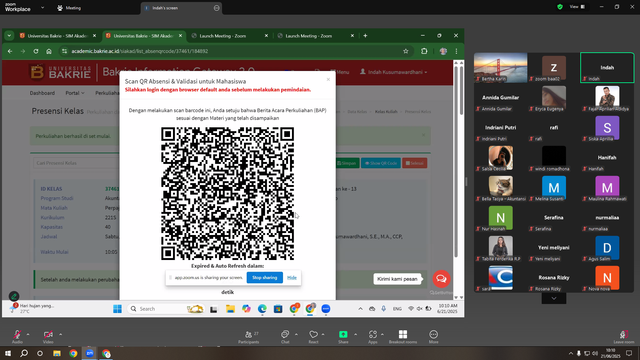Image resolution: width=640 pixels, height=360 pixels.
Task: Expand share options arrow beside Share
Action: 356,334
